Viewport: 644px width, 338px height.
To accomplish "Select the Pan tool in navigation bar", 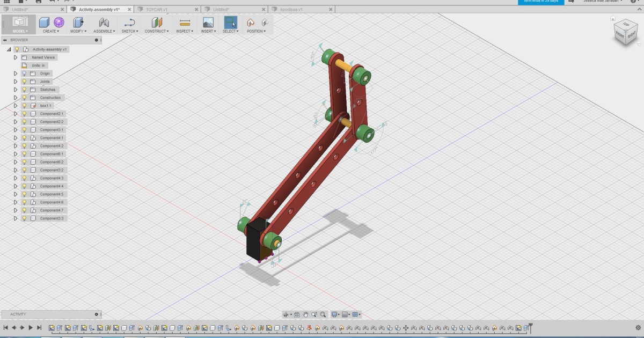I will [305, 314].
